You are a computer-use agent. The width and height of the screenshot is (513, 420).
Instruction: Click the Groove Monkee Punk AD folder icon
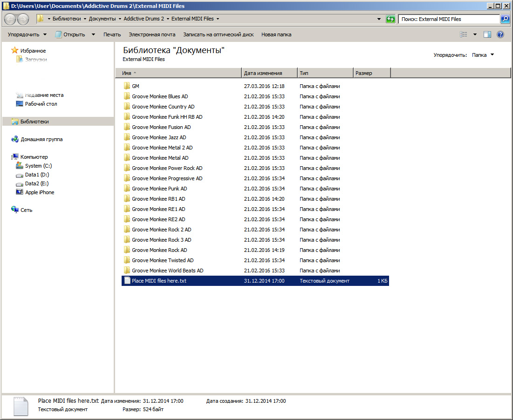(127, 188)
